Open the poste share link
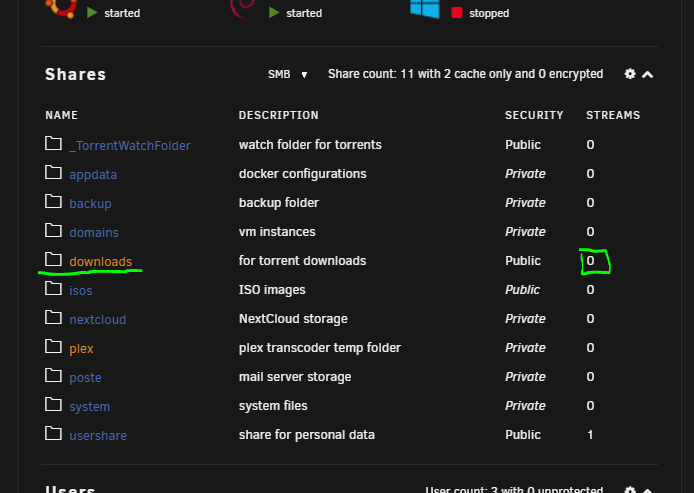The height and width of the screenshot is (493, 694). pos(85,377)
